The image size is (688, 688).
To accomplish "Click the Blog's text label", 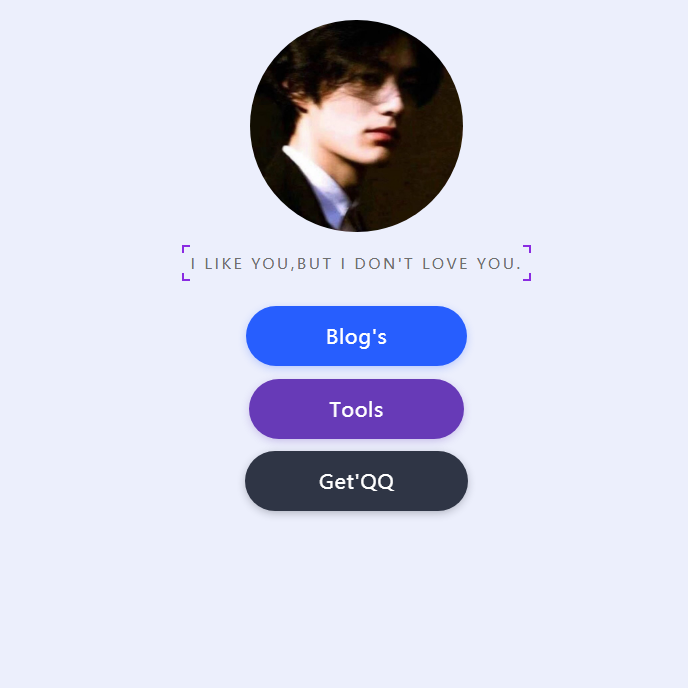I will tap(356, 337).
